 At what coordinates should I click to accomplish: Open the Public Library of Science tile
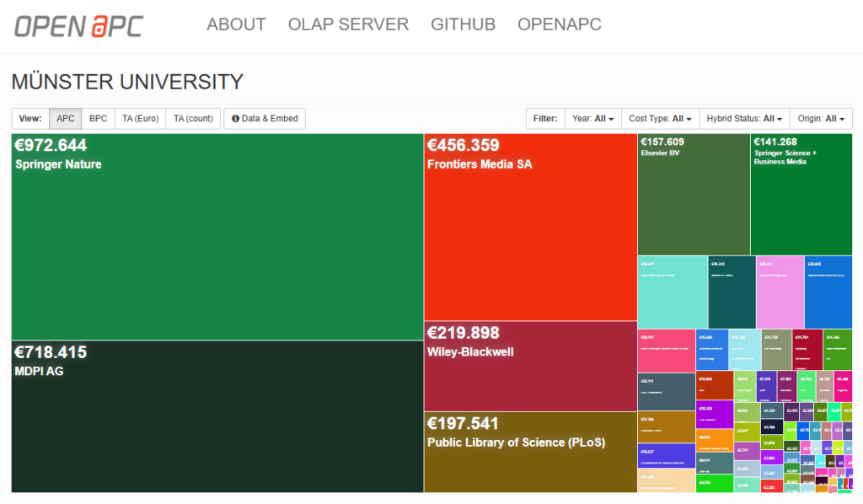[x=531, y=453]
